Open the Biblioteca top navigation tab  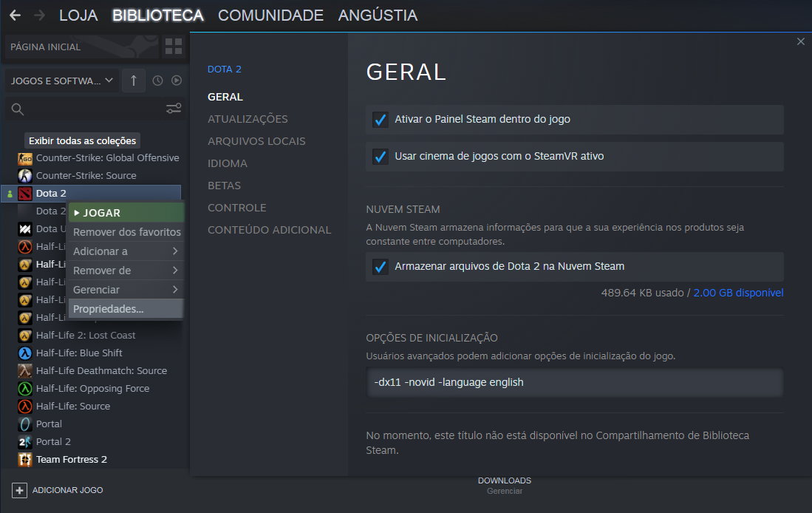(158, 16)
